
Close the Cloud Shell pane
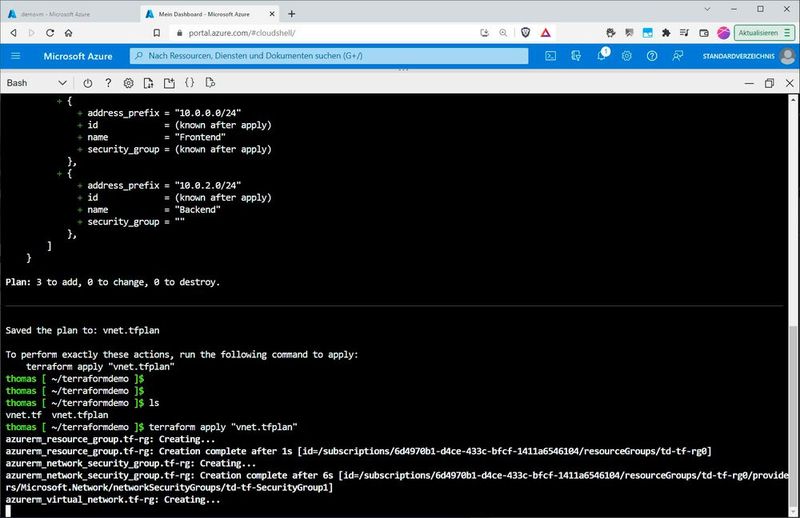(x=789, y=83)
